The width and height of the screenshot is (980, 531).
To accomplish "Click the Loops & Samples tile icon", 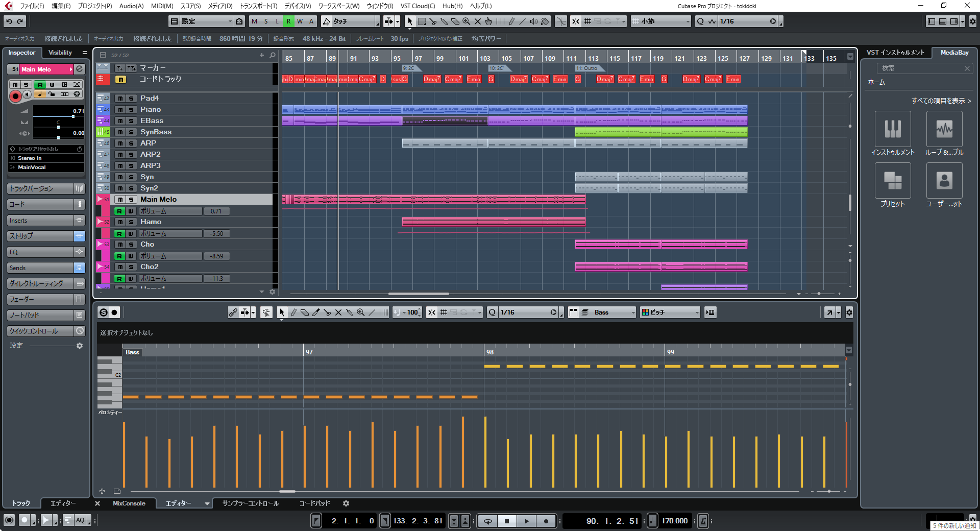I will point(944,129).
